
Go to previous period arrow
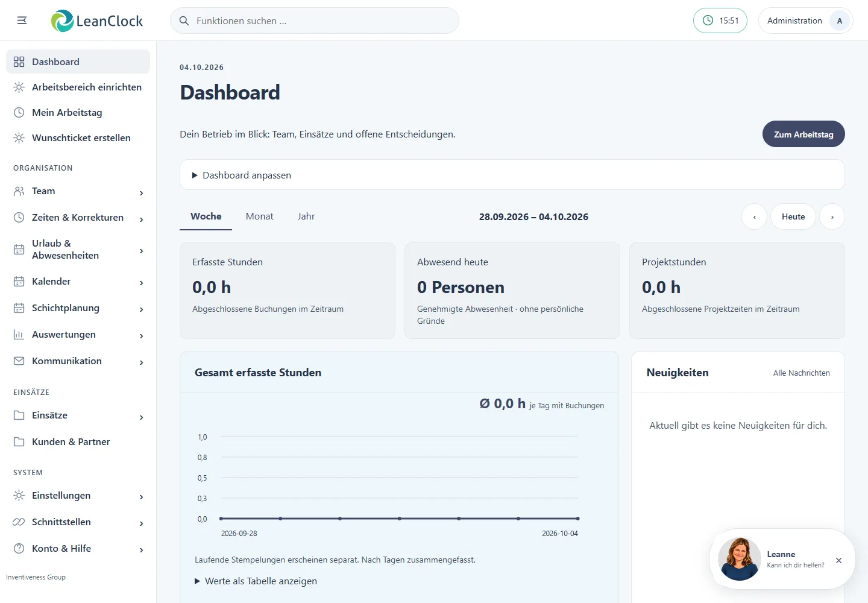[x=754, y=216]
